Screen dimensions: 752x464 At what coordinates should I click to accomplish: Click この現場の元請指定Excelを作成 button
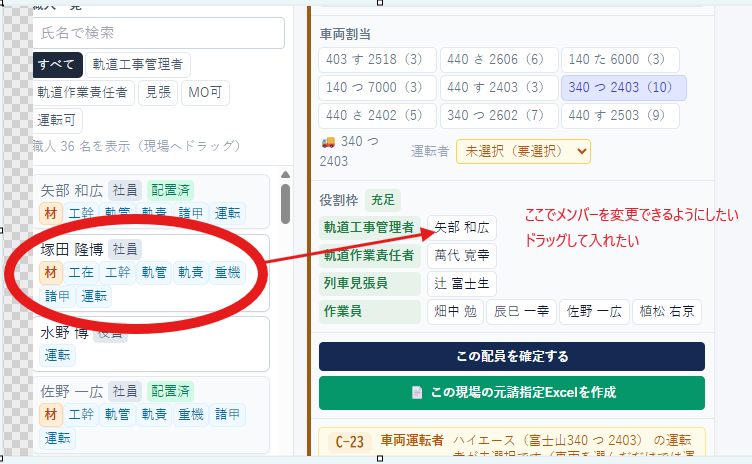click(512, 393)
